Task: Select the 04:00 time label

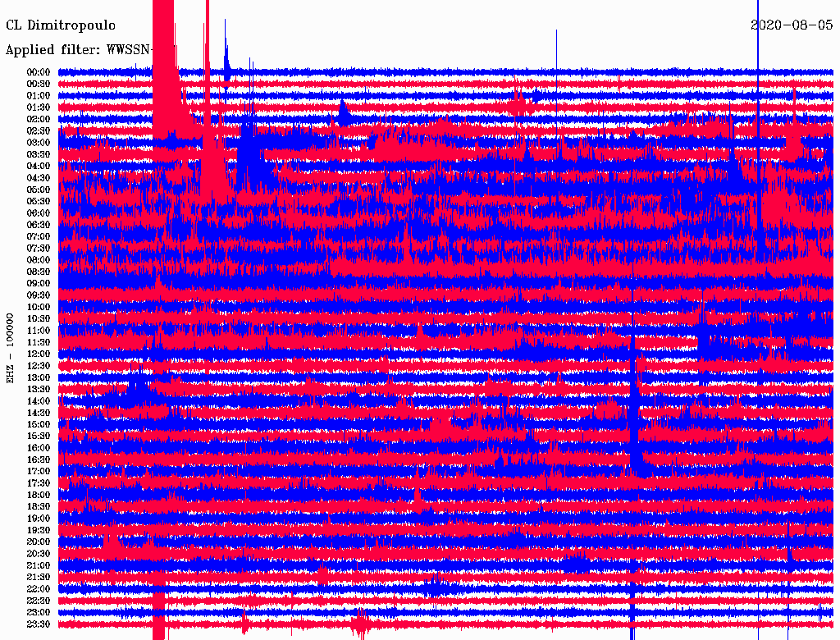Action: (x=39, y=166)
